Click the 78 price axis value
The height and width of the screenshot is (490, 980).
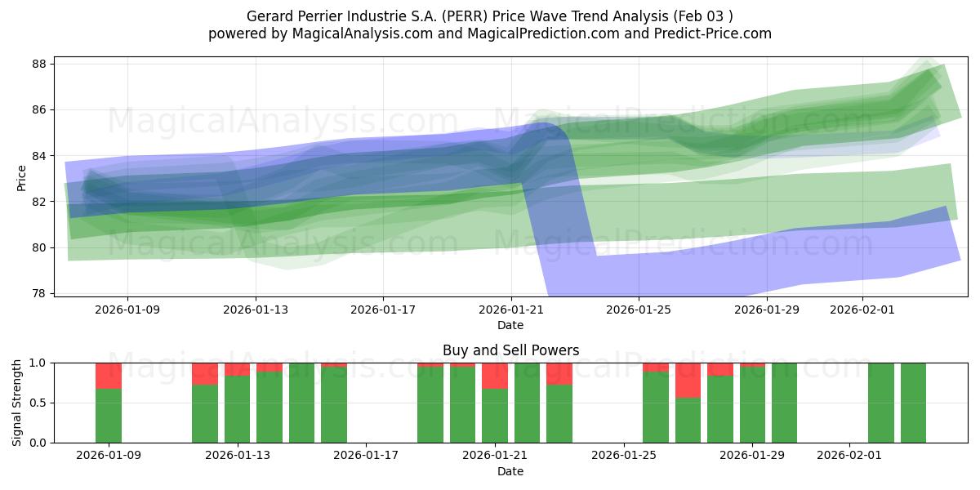42,292
